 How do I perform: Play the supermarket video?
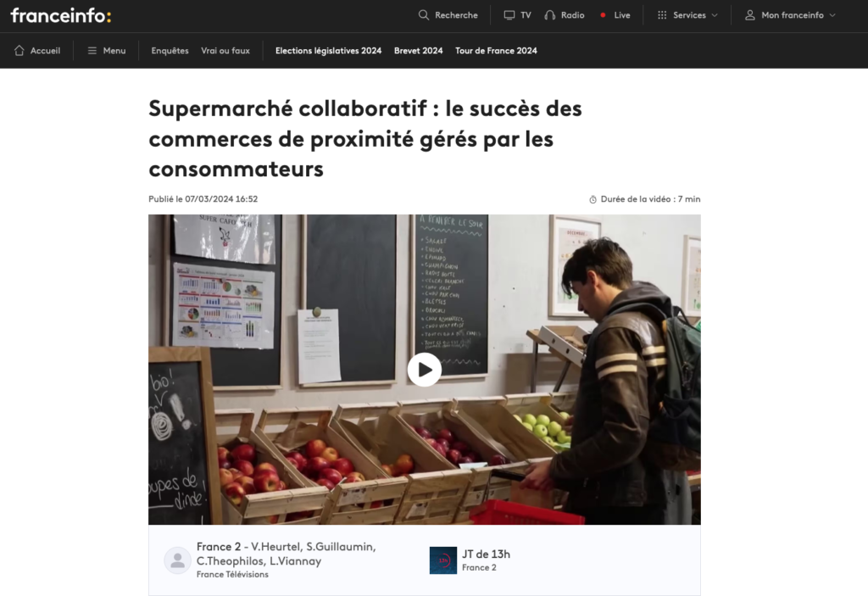(425, 370)
